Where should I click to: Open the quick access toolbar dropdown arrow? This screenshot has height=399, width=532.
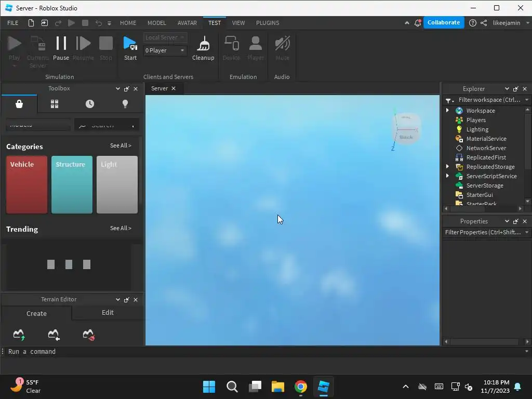109,23
